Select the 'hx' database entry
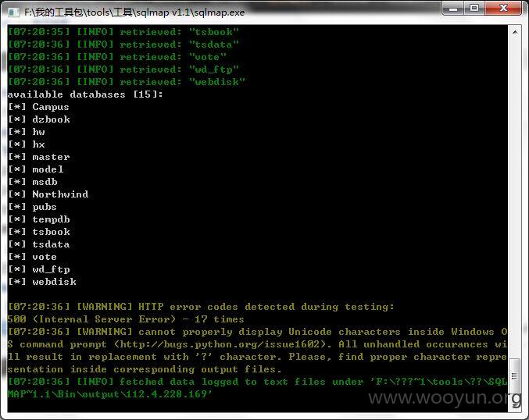This screenshot has width=529, height=420. point(38,144)
